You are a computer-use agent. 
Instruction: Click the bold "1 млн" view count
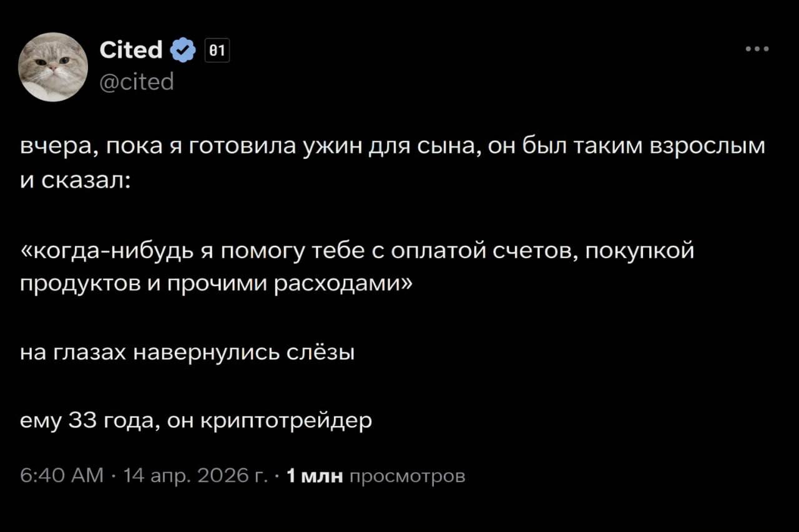pos(315,476)
